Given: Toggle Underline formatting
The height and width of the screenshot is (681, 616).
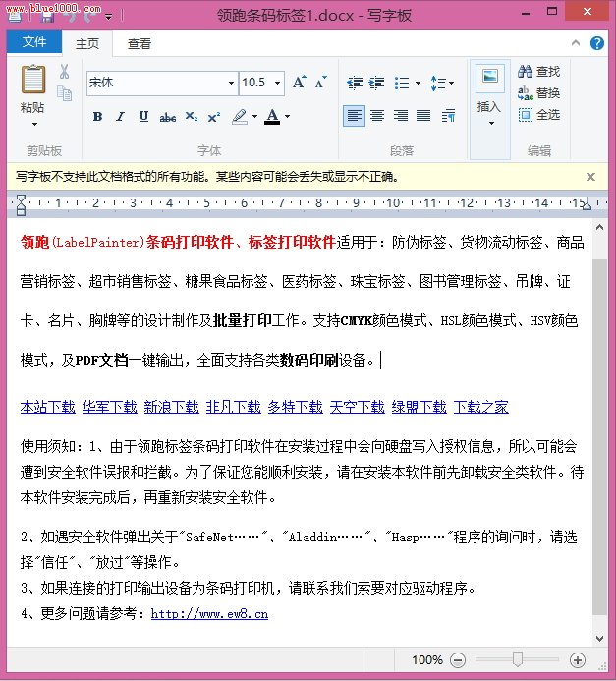Looking at the screenshot, I should (x=143, y=116).
